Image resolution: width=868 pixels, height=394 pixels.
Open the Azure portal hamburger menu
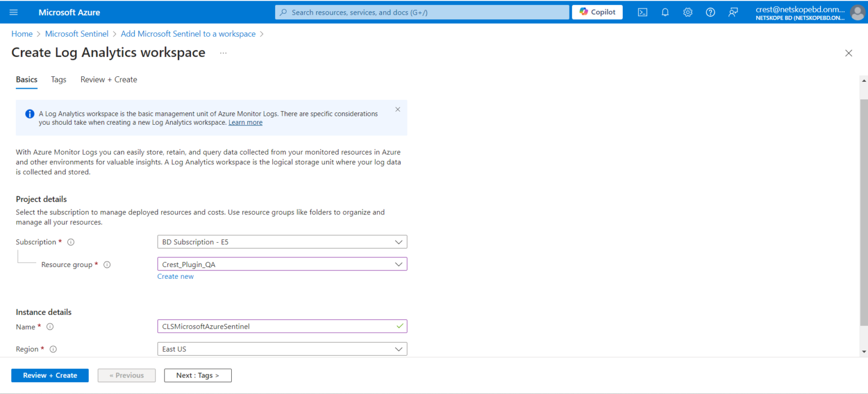pyautogui.click(x=14, y=11)
